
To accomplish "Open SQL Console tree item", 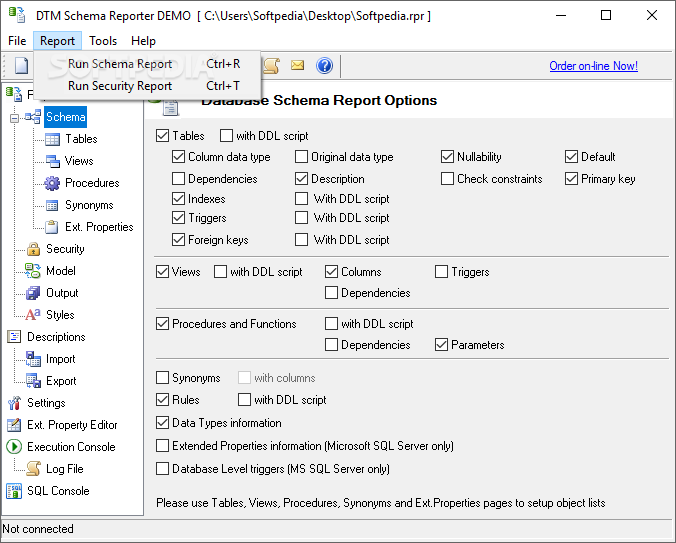I will pos(58,491).
